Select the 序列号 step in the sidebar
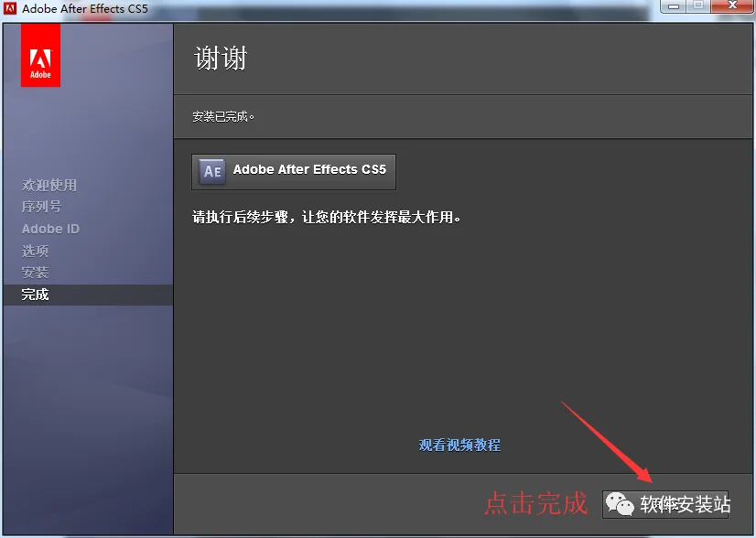 [41, 207]
